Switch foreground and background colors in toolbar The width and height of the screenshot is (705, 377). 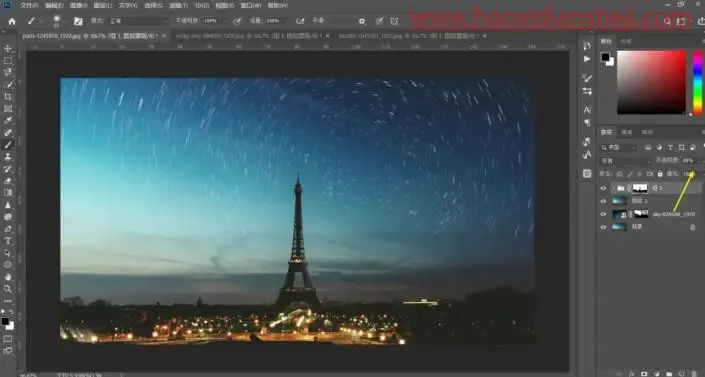(x=11, y=312)
